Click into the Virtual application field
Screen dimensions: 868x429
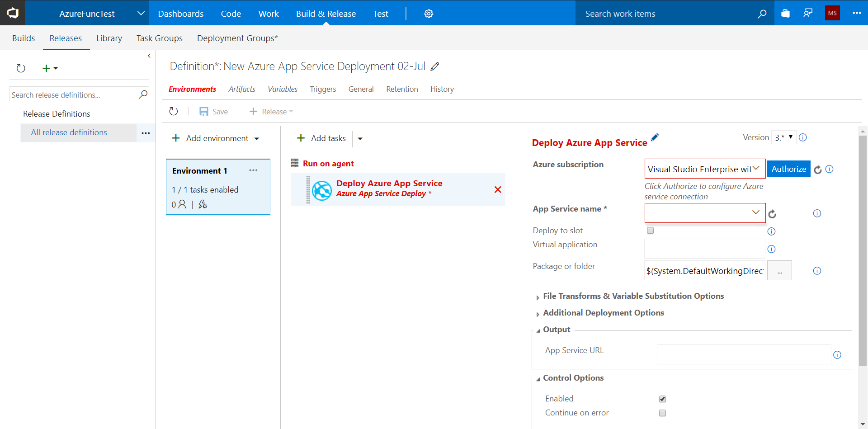pyautogui.click(x=704, y=249)
